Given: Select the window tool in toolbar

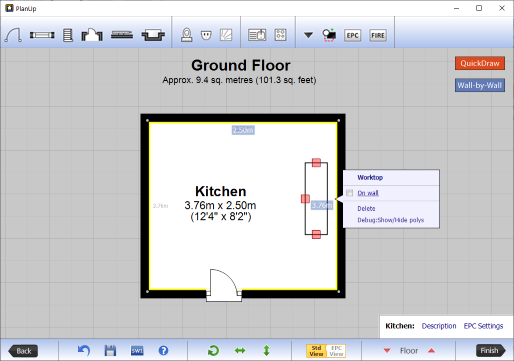Looking at the screenshot, I should [42, 35].
